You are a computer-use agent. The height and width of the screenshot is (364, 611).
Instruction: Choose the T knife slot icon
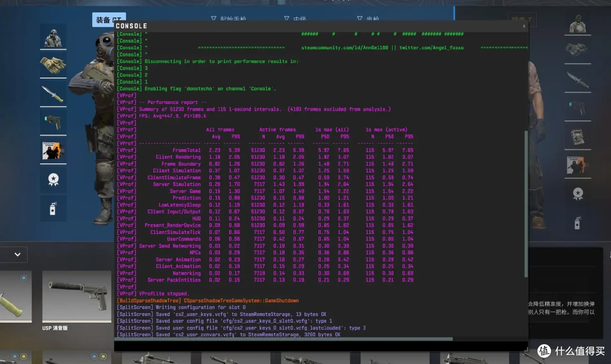pos(578,80)
